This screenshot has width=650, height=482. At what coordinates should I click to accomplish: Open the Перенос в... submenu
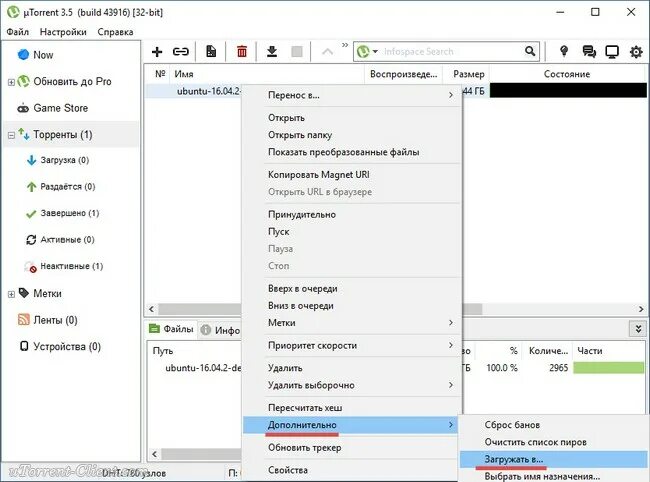click(352, 95)
